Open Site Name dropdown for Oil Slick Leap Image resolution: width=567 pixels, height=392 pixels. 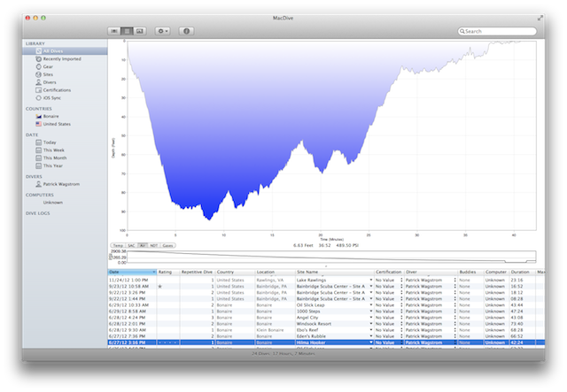[x=371, y=305]
